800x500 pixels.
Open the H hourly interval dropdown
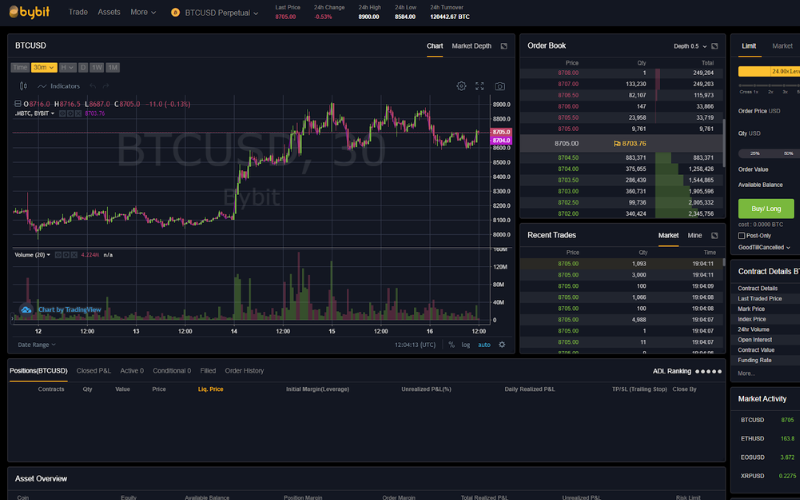(67, 67)
